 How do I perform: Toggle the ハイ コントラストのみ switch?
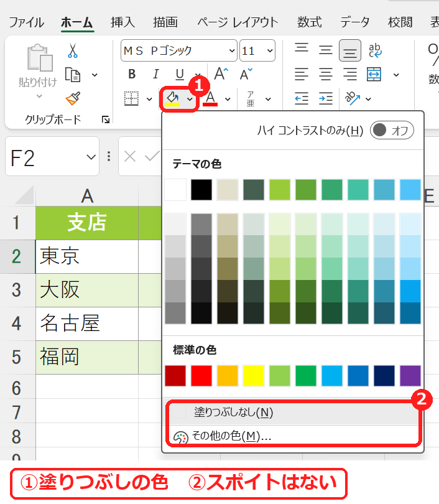392,131
